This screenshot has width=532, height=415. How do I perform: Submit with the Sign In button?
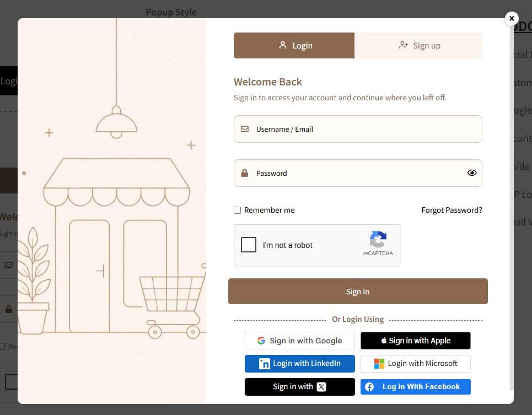[x=358, y=291]
